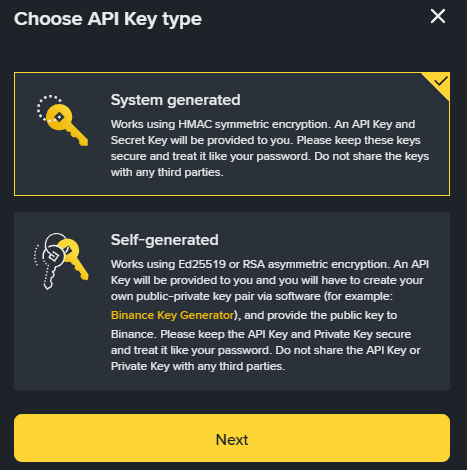Click the diamond logo on System generated key
Image resolution: width=467 pixels, height=470 pixels.
point(59,117)
